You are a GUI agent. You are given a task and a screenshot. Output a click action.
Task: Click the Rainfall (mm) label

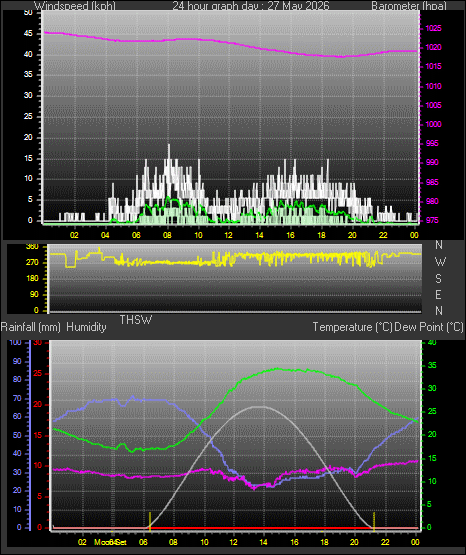[x=30, y=327]
